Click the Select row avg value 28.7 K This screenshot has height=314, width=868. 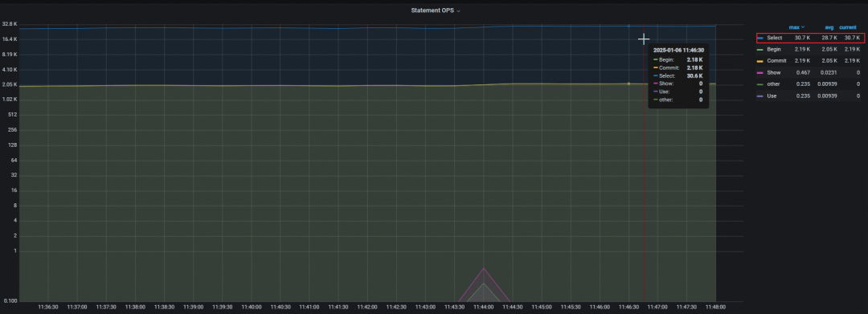(829, 38)
